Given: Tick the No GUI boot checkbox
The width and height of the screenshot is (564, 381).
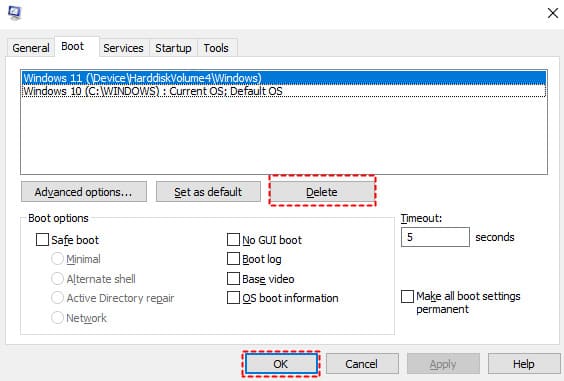Looking at the screenshot, I should pos(233,240).
